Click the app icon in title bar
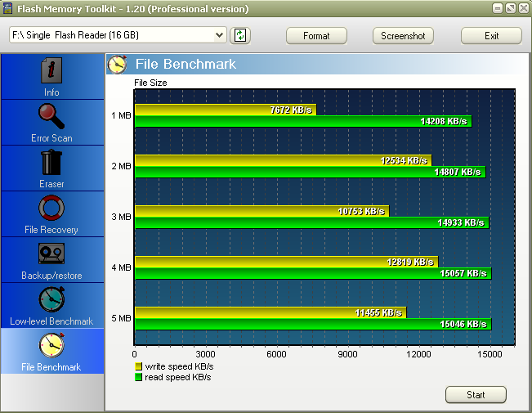Image resolution: width=532 pixels, height=413 pixels. click(x=7, y=8)
